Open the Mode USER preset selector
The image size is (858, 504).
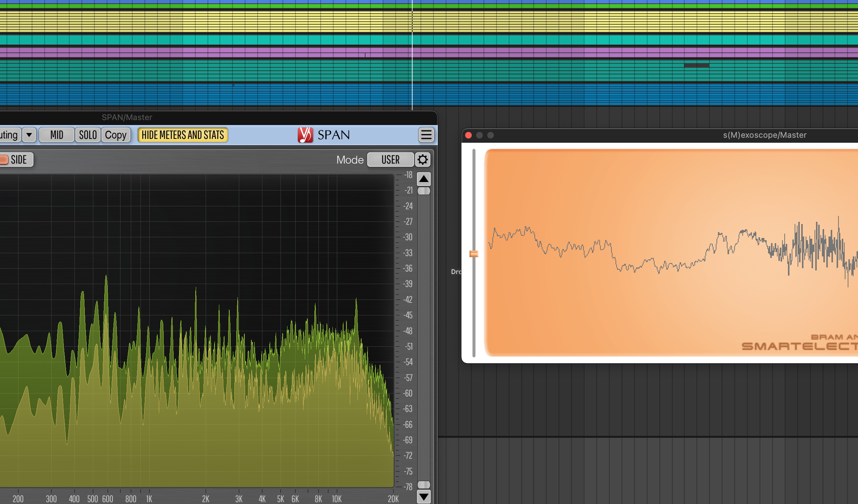coord(390,160)
